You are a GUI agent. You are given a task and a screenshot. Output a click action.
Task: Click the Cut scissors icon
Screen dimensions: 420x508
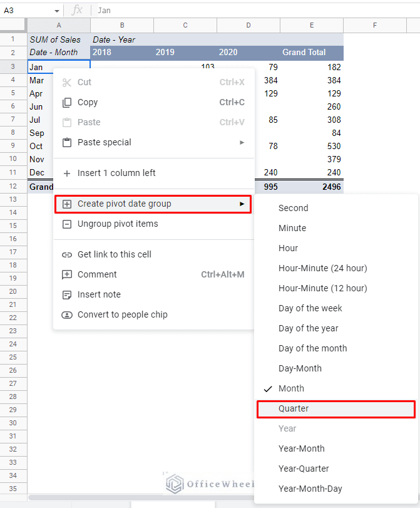67,82
